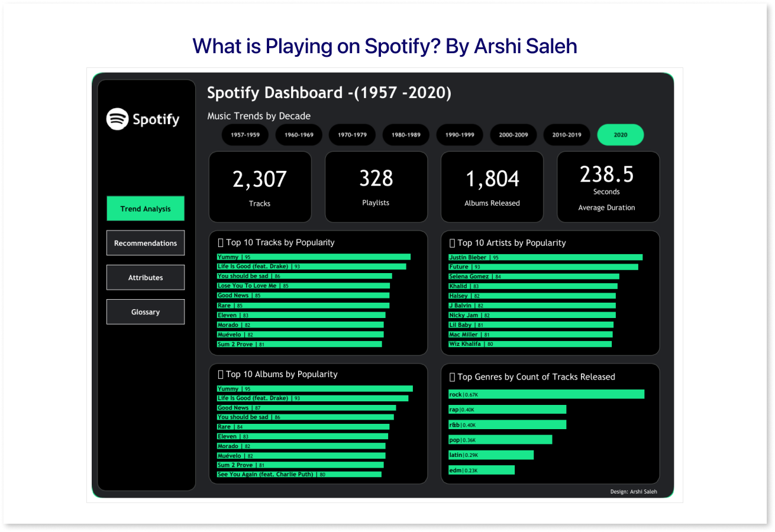This screenshot has width=775, height=532.
Task: Click the Top 10 Artists by Popularity title
Action: click(x=508, y=243)
